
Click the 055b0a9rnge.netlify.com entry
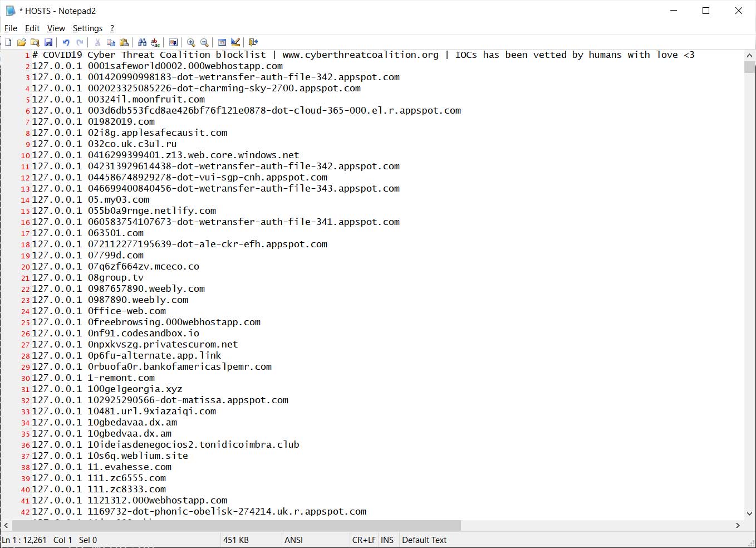(x=152, y=211)
